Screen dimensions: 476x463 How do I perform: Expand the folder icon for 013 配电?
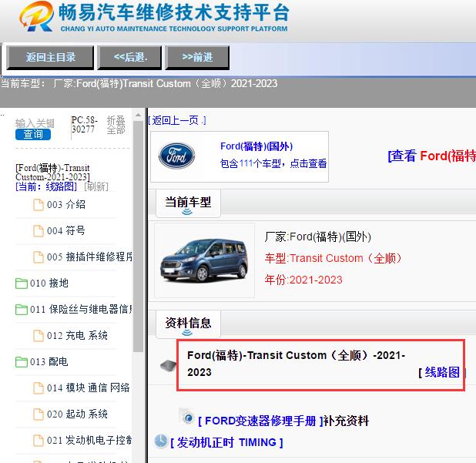click(x=22, y=362)
